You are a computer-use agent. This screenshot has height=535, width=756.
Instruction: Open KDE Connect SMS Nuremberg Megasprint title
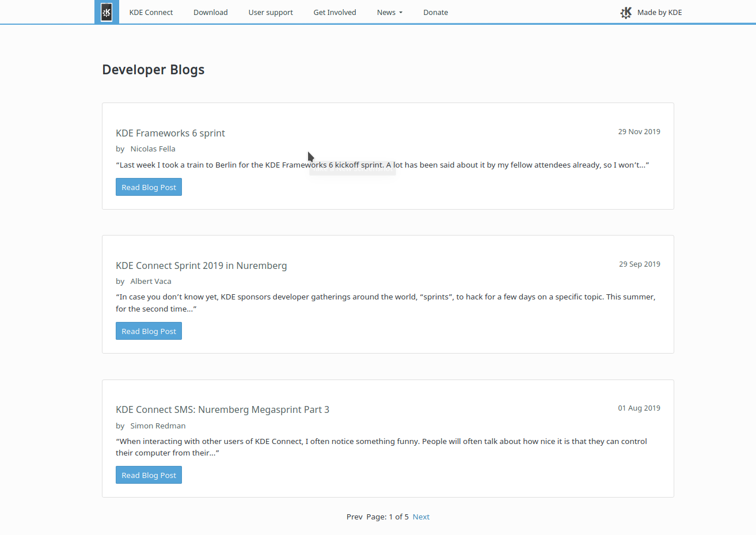coord(222,409)
